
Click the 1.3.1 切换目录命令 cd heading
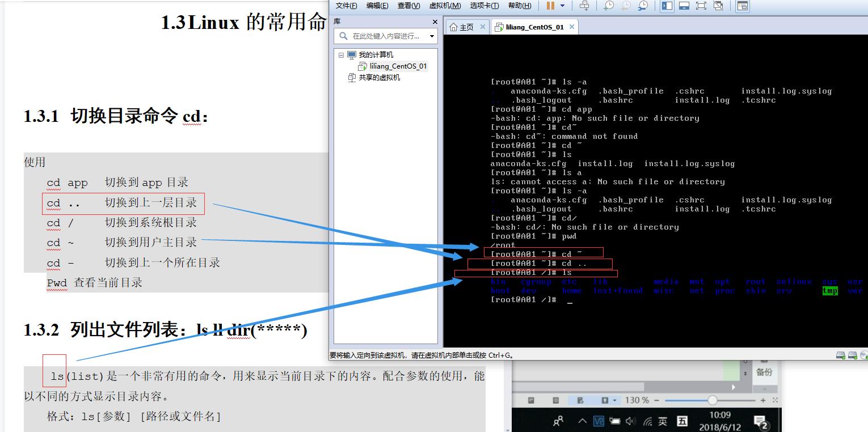(116, 116)
